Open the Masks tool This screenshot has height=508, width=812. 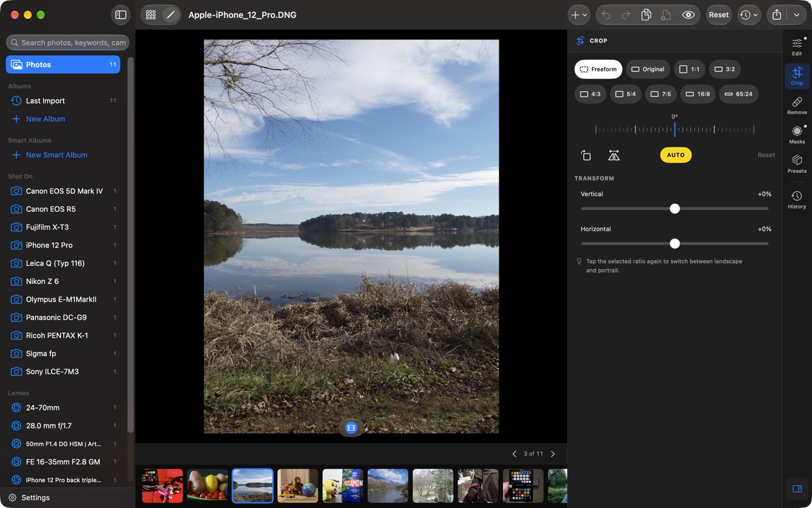[797, 135]
